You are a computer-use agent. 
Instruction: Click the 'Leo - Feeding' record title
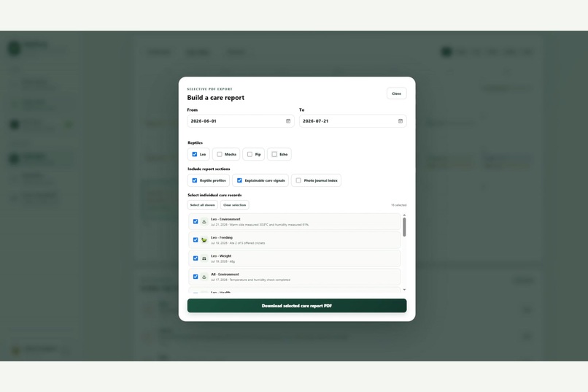[x=222, y=237]
